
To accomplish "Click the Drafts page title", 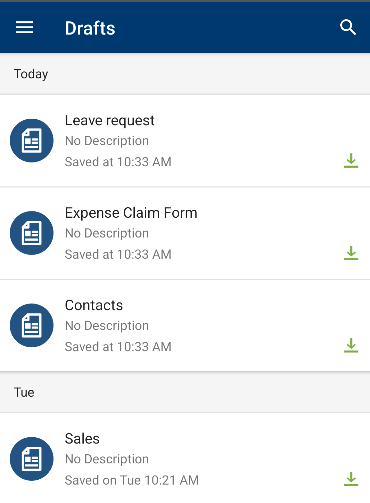I will pyautogui.click(x=90, y=28).
